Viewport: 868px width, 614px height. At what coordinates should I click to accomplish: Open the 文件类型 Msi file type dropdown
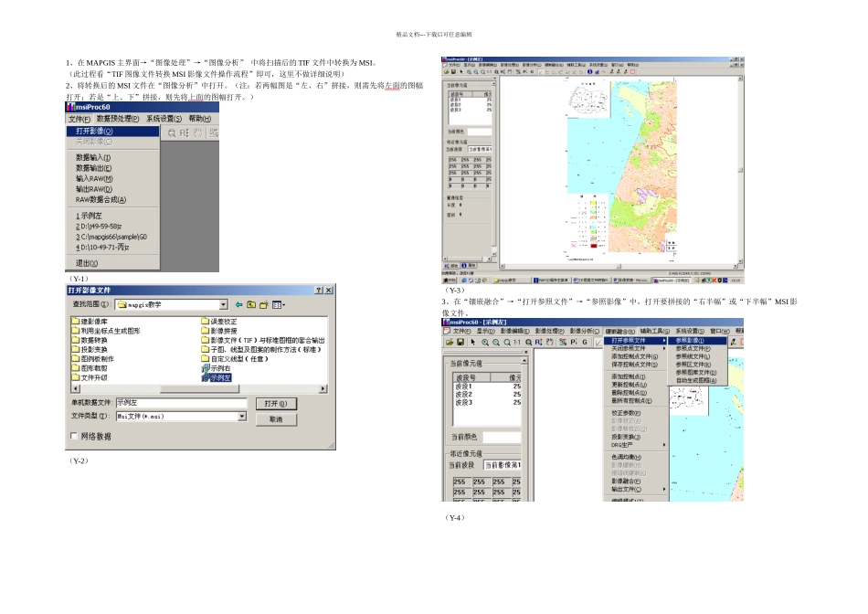tap(242, 416)
